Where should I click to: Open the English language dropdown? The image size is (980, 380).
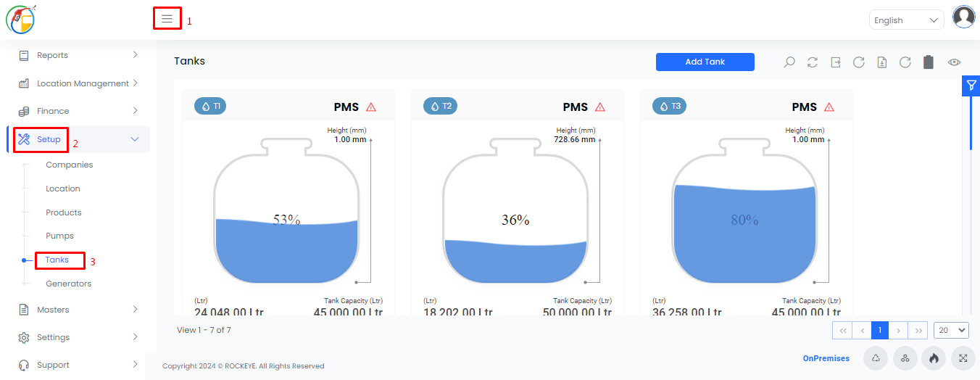[x=906, y=20]
